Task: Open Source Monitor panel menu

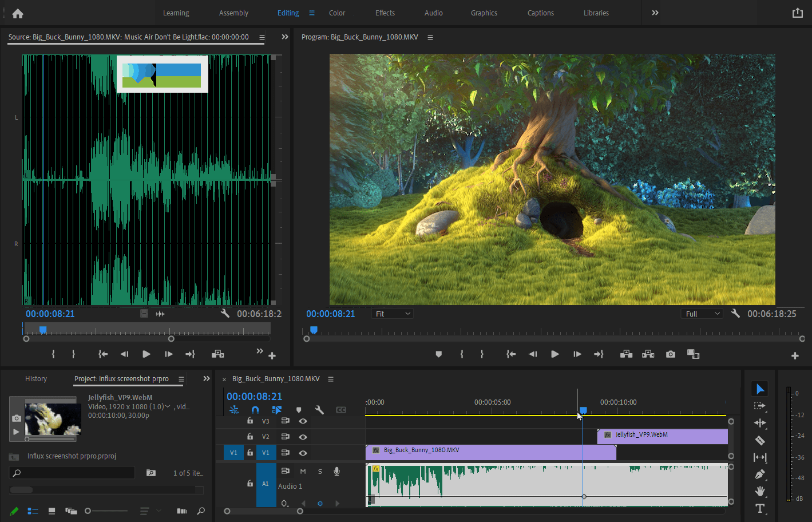Action: (x=262, y=37)
